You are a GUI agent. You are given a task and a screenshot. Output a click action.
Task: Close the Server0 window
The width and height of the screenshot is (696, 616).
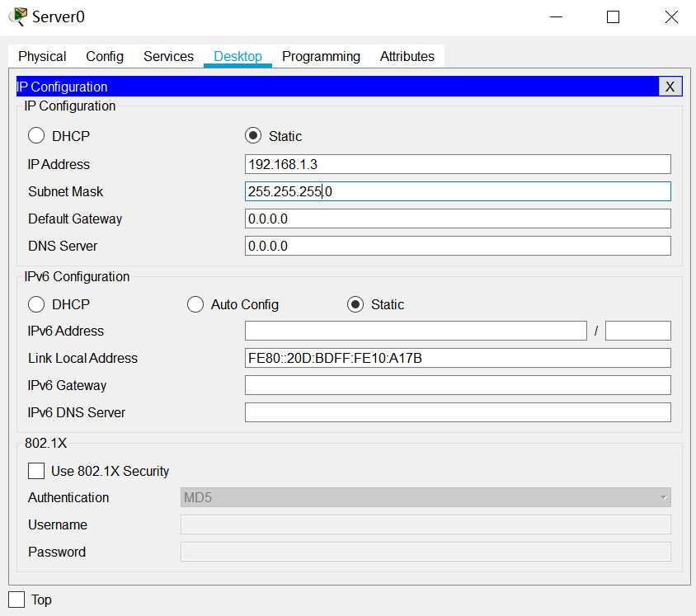coord(671,16)
